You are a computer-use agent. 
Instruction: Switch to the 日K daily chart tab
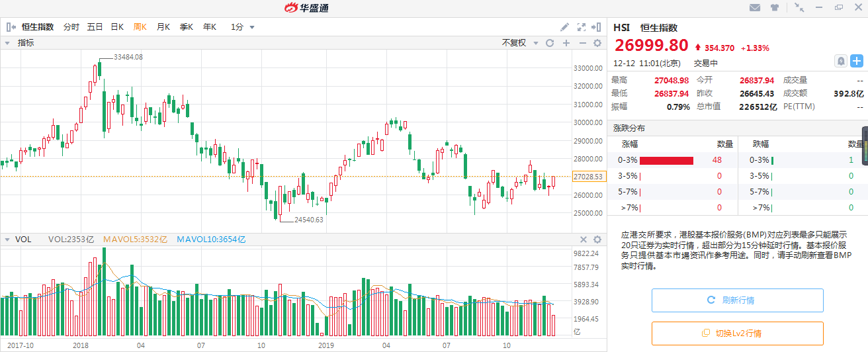click(117, 27)
